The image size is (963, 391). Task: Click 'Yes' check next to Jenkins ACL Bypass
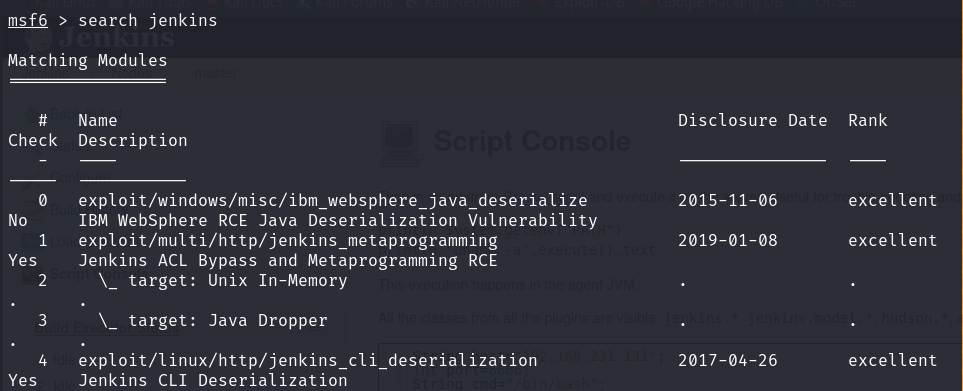(23, 260)
